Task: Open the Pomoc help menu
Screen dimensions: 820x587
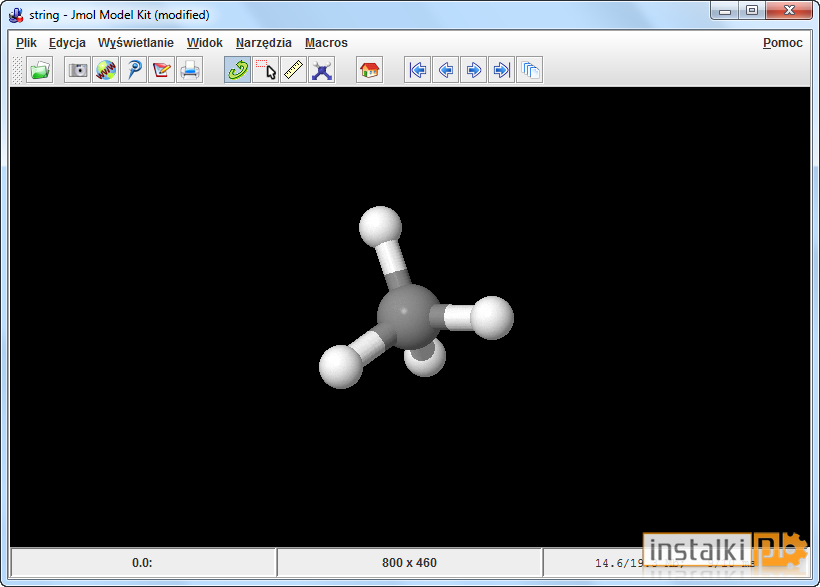Action: [x=782, y=43]
